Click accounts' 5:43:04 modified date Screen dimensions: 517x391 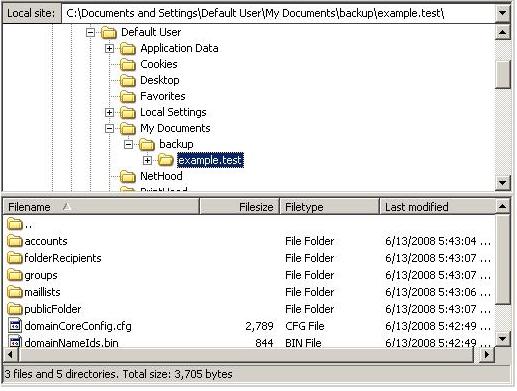438,241
